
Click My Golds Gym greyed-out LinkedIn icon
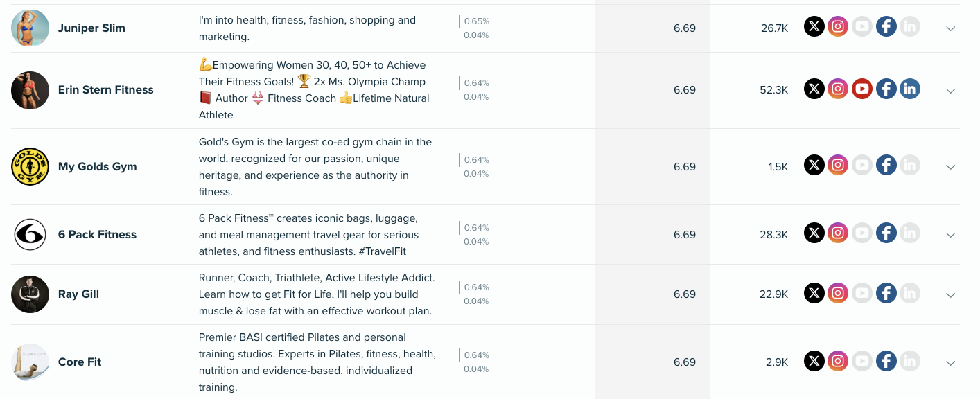pos(910,165)
